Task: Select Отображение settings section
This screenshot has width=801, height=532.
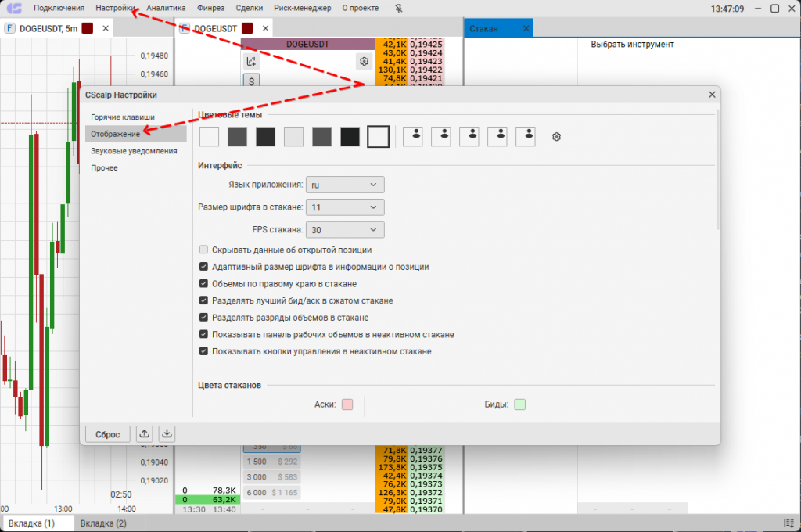Action: 136,134
